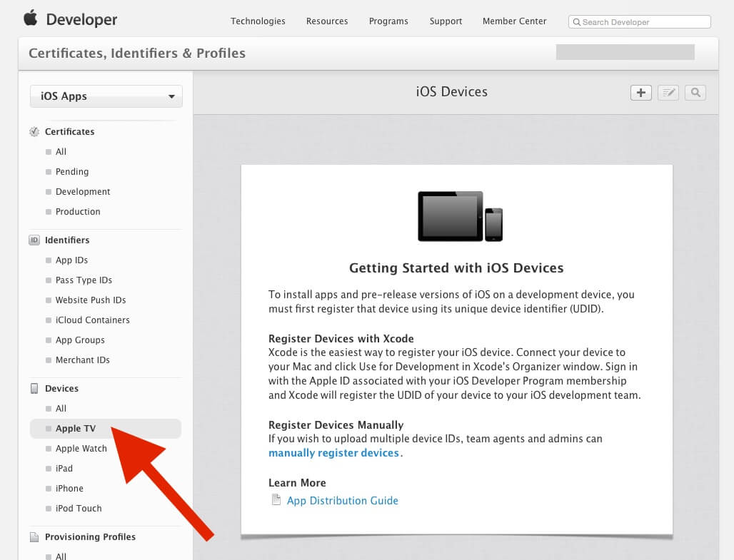Click the App Distribution Guide document icon
The width and height of the screenshot is (734, 560).
pyautogui.click(x=276, y=500)
